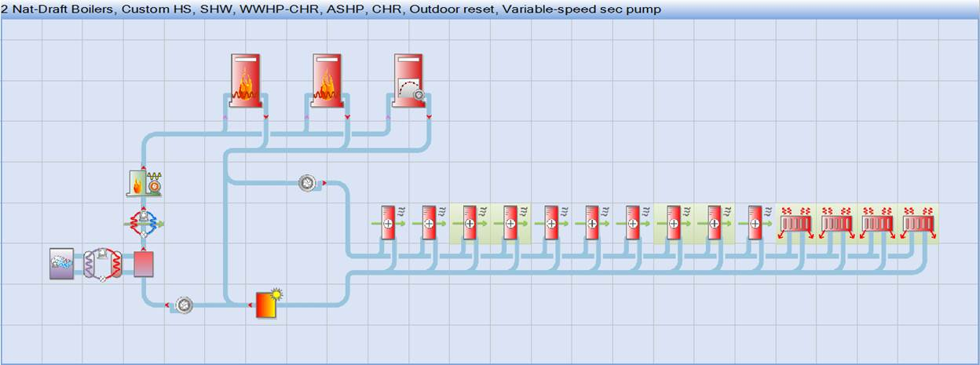The image size is (980, 365).
Task: Select the first heating coil from the left
Action: click(389, 223)
